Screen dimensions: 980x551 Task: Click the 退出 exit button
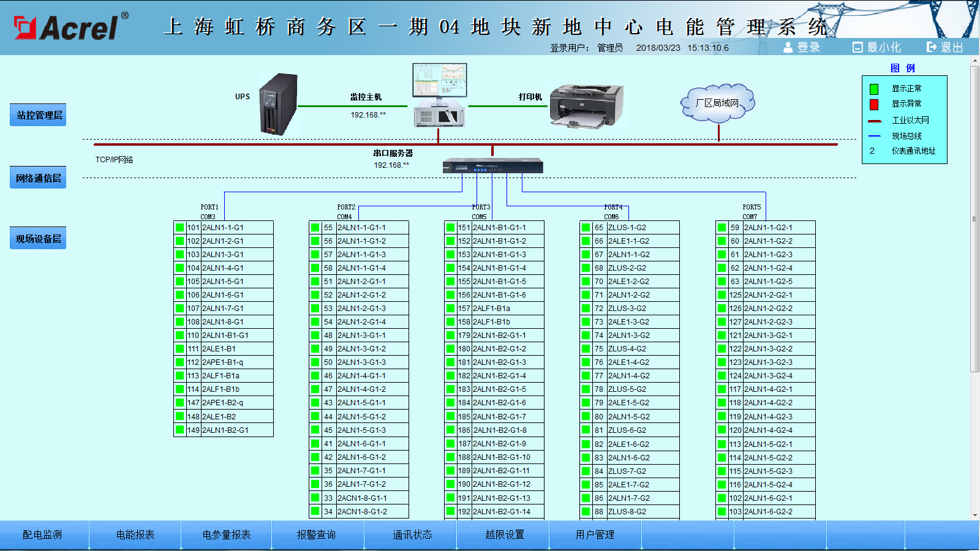tap(945, 47)
